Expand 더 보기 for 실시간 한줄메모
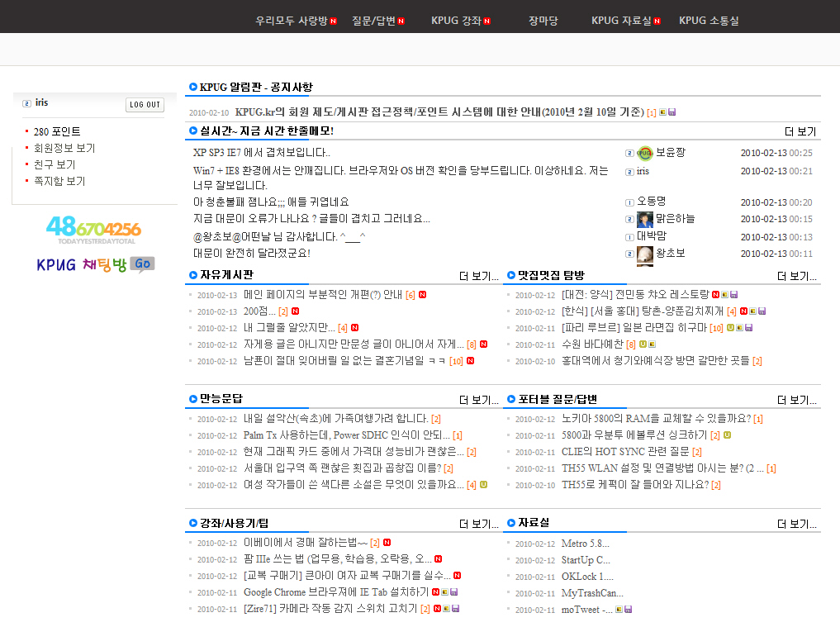Viewport: 840px width, 627px height. (x=800, y=132)
